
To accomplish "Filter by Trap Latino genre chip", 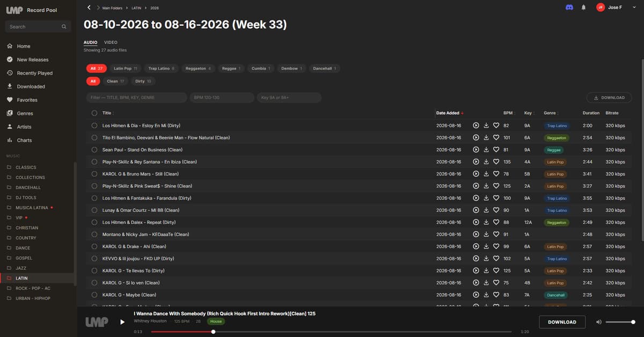I will [162, 69].
